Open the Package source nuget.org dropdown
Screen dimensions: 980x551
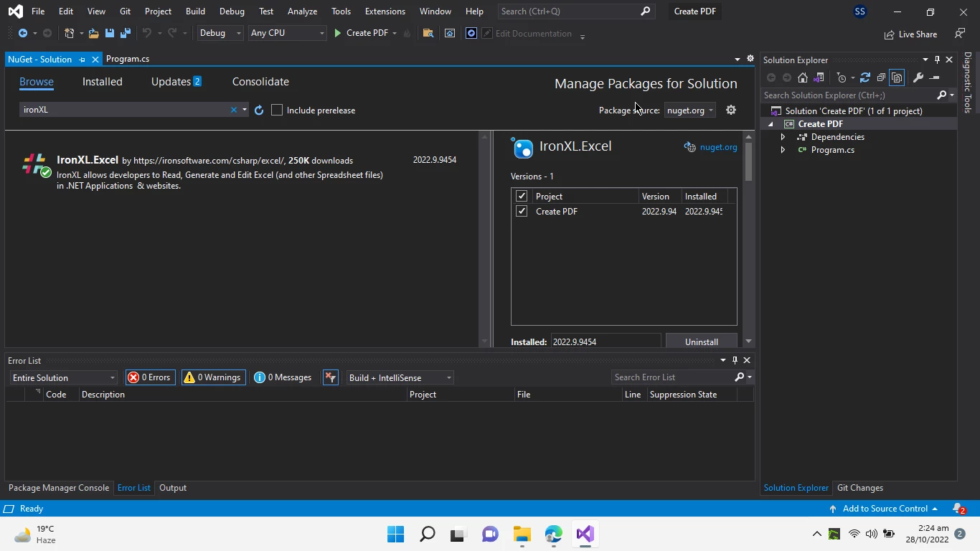pos(689,110)
